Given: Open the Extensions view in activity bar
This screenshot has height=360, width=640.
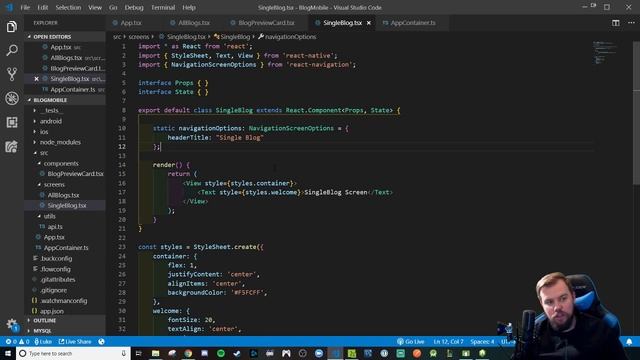Looking at the screenshot, I should [12, 122].
